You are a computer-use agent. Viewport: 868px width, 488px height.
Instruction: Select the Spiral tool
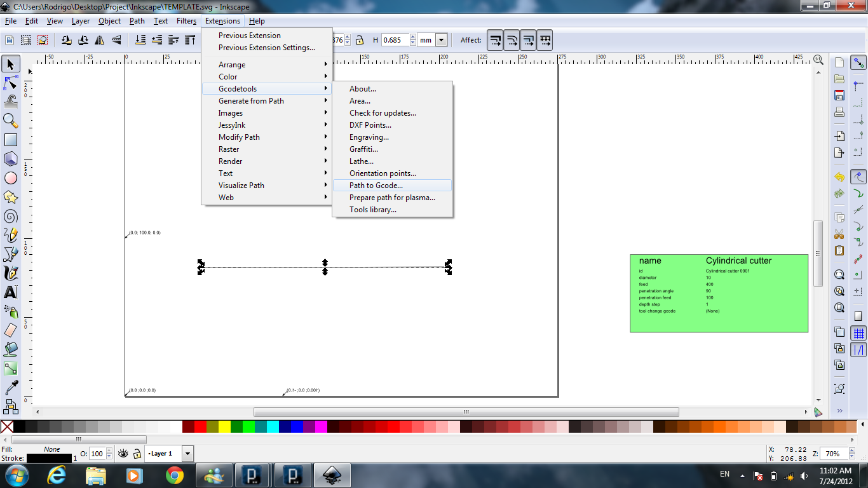point(11,216)
